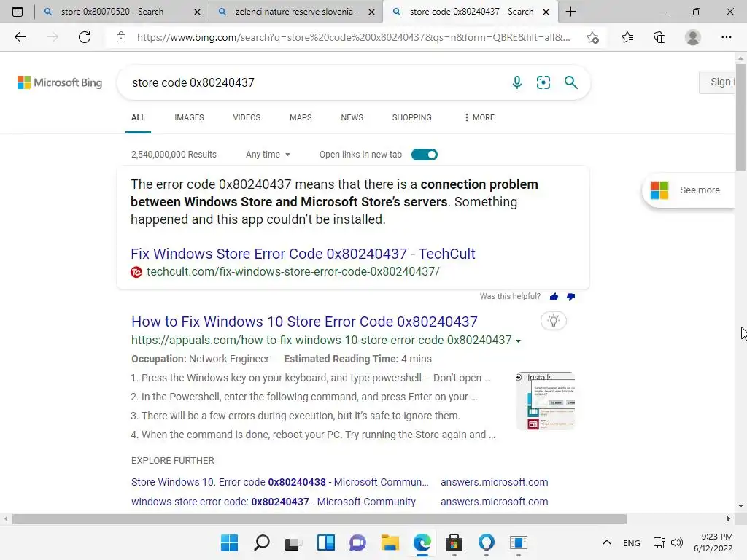Viewport: 747px width, 560px height.
Task: Open File Explorer from taskbar
Action: tap(390, 542)
